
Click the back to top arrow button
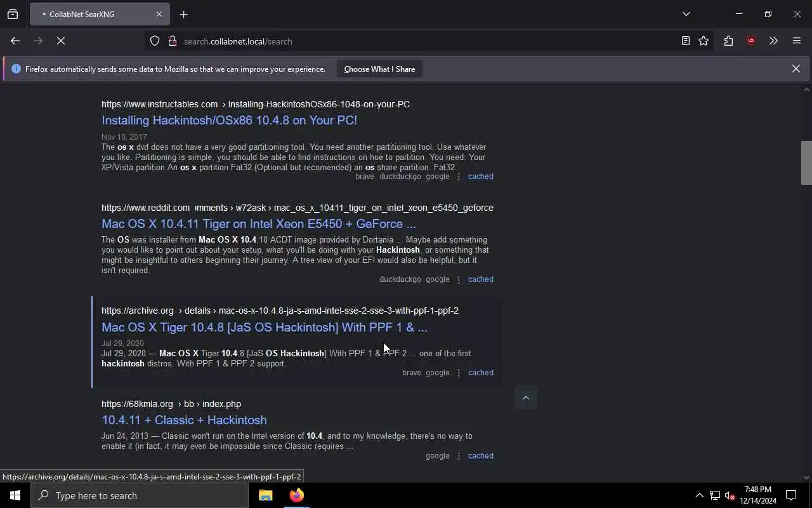(x=525, y=398)
